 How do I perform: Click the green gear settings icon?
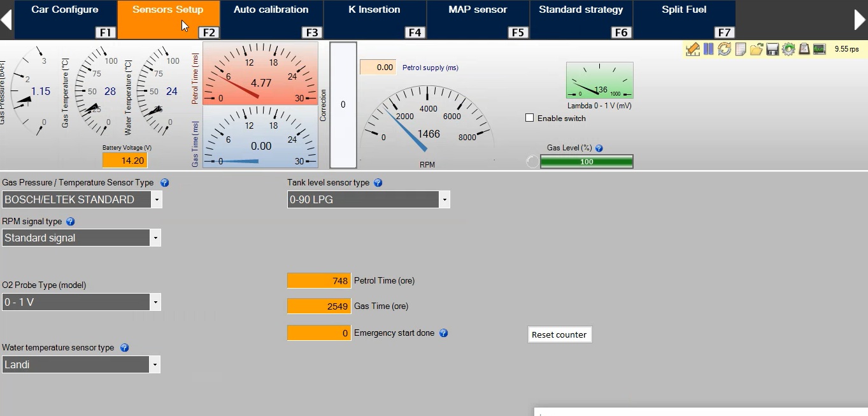point(788,49)
